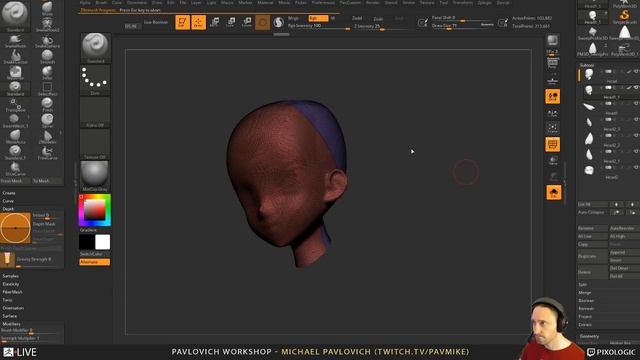Open the Preferences menu
640x360 pixels.
[323, 2]
